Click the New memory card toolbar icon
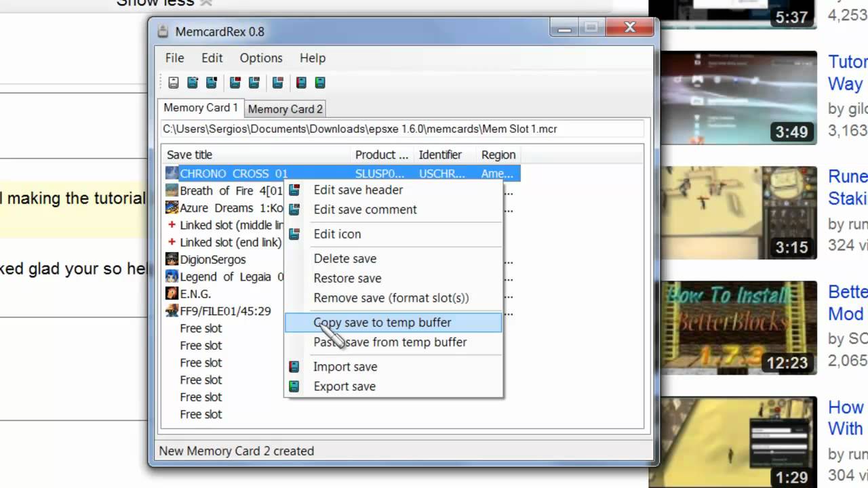 (174, 83)
